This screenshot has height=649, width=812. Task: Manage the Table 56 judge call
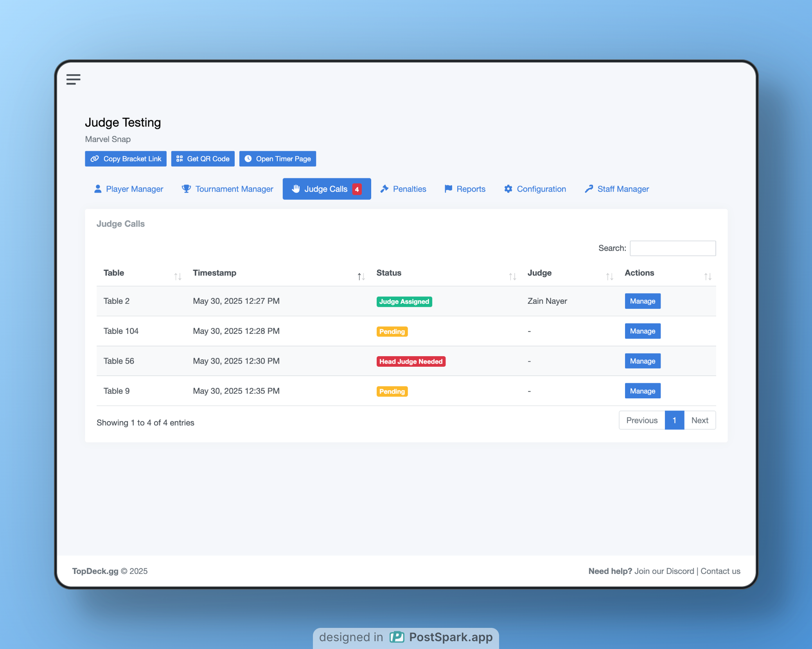(x=642, y=361)
